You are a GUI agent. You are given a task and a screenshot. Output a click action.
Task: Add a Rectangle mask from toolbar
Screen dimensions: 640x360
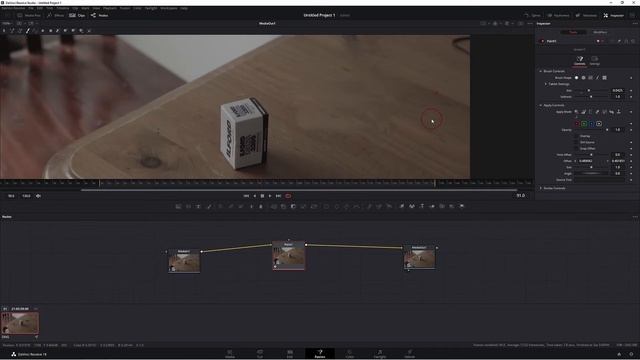[x=326, y=207]
